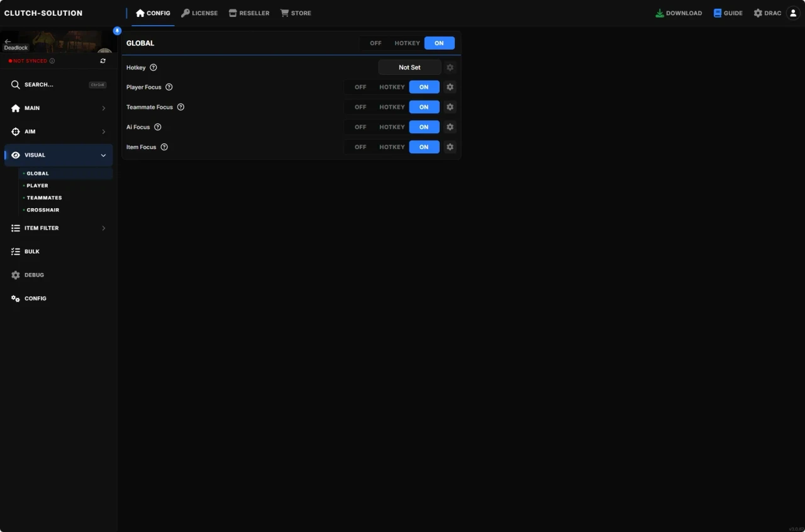The height and width of the screenshot is (532, 805).
Task: Open the RESELLER tab
Action: [x=249, y=13]
